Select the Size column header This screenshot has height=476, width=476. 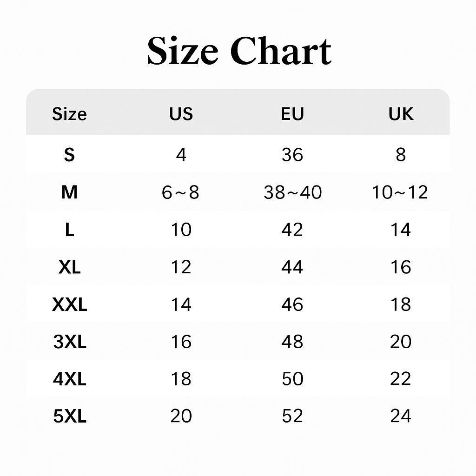coord(69,114)
